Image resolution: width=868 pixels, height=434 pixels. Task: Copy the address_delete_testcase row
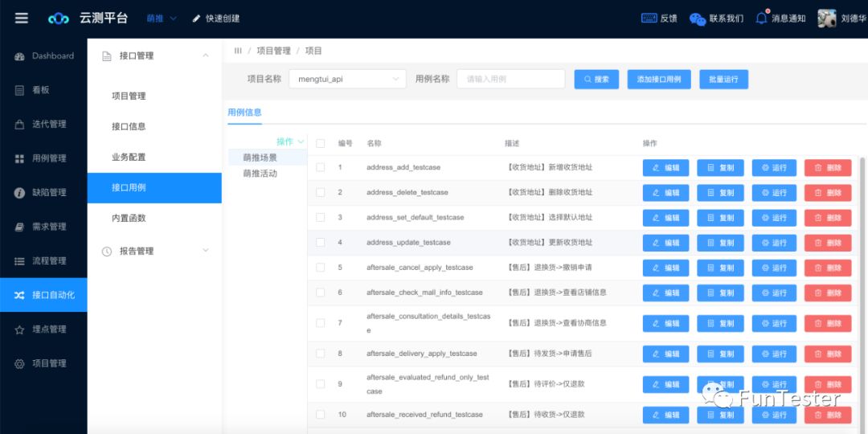click(x=719, y=193)
